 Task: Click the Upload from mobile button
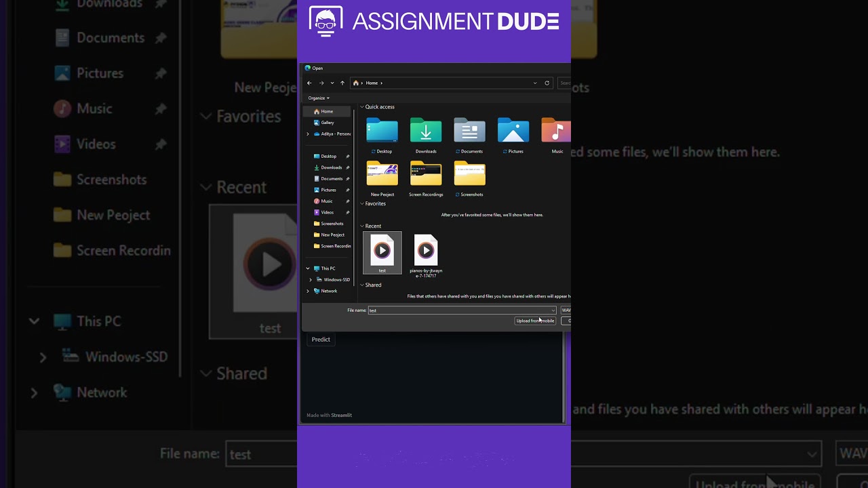tap(535, 321)
